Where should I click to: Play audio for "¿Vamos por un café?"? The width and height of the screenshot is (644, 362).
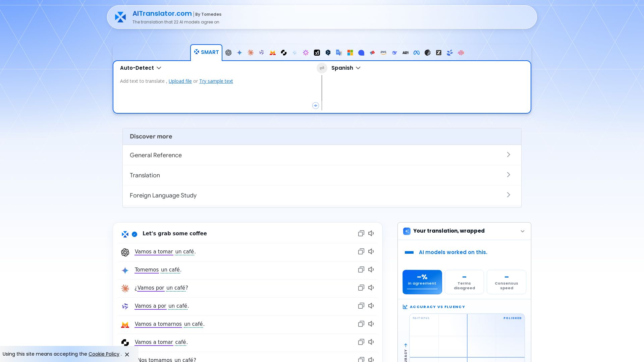point(371,288)
